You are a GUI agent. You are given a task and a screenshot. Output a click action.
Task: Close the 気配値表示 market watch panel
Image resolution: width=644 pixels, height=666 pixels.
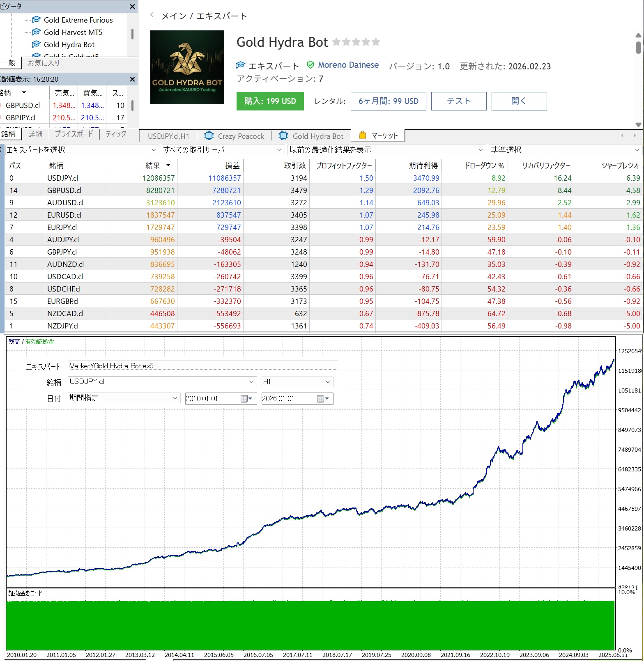coord(132,79)
